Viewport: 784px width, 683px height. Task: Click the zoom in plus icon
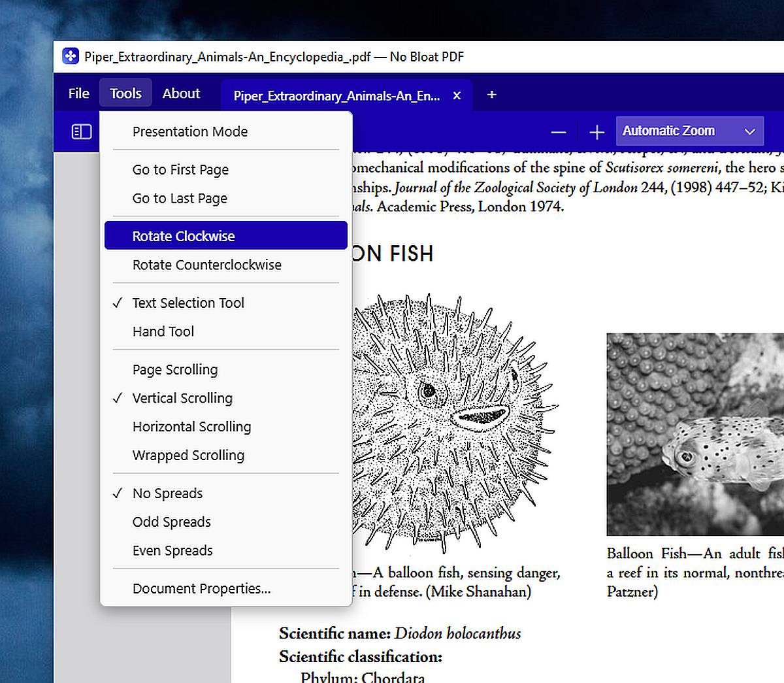pos(596,133)
